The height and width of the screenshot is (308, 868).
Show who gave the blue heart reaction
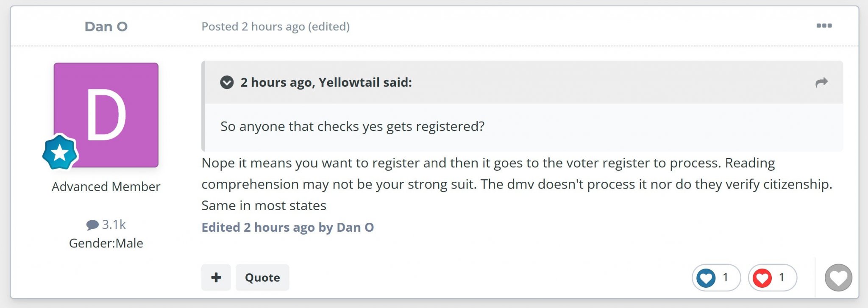[706, 278]
